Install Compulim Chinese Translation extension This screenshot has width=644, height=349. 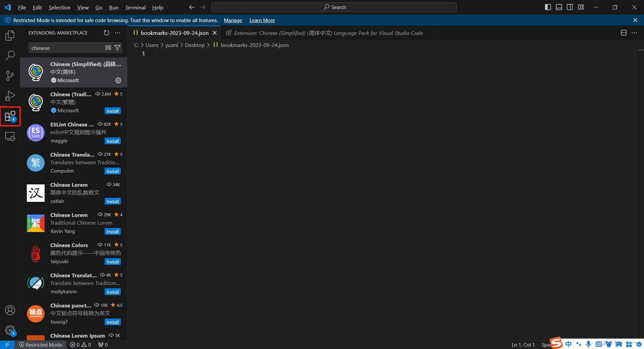coord(113,171)
